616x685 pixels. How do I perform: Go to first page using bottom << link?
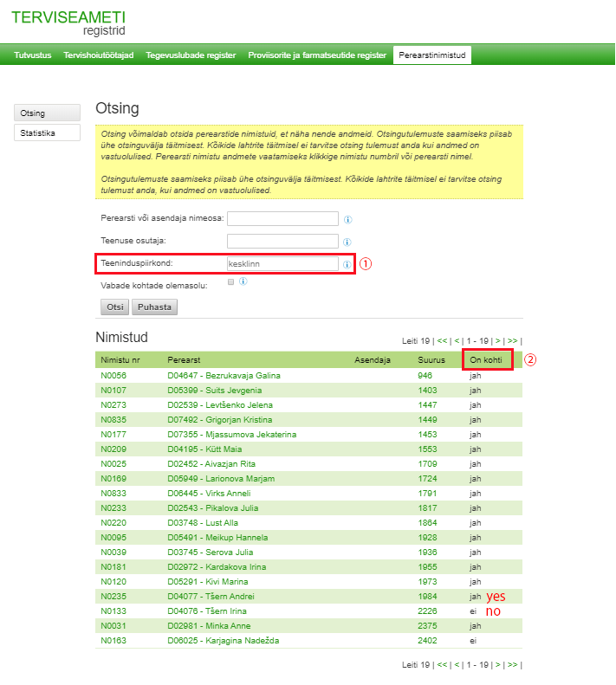[442, 665]
